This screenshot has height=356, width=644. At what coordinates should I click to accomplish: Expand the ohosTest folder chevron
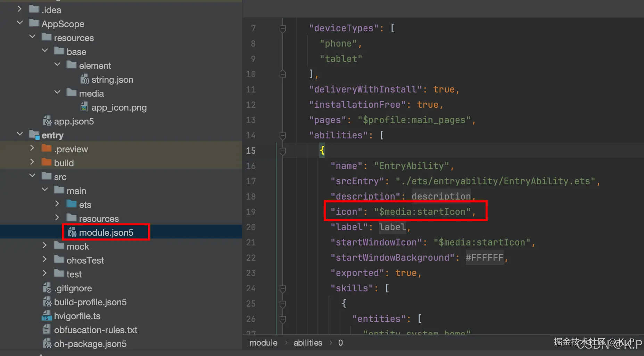coord(45,259)
